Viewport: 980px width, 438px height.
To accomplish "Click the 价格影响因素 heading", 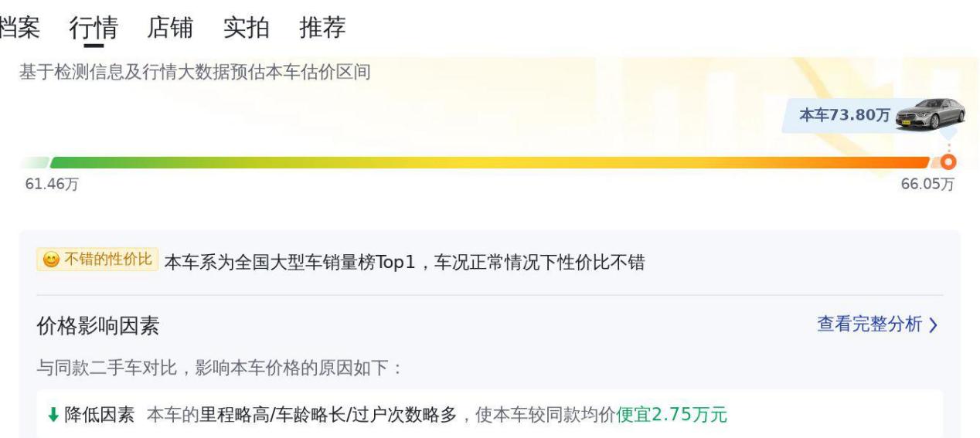I will [x=98, y=327].
